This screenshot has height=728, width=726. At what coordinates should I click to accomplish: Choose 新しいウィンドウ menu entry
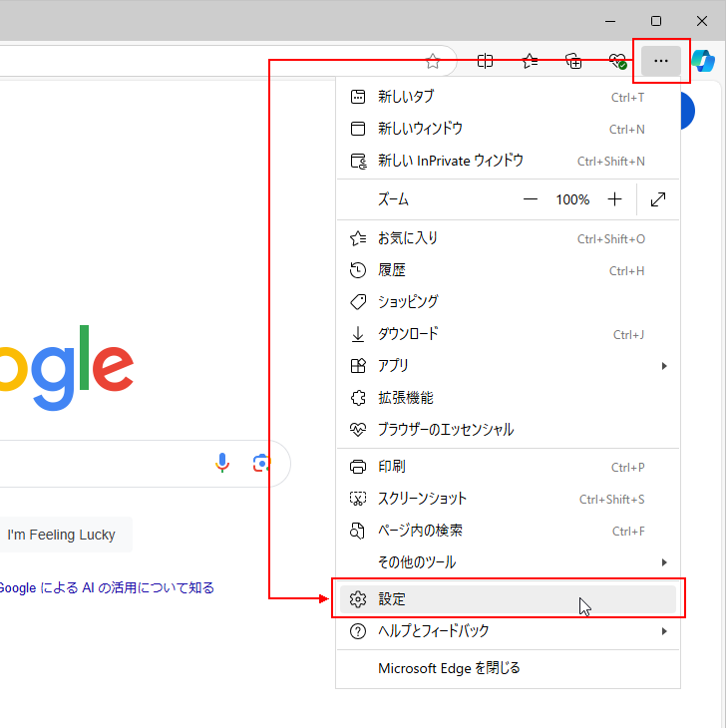coord(508,129)
